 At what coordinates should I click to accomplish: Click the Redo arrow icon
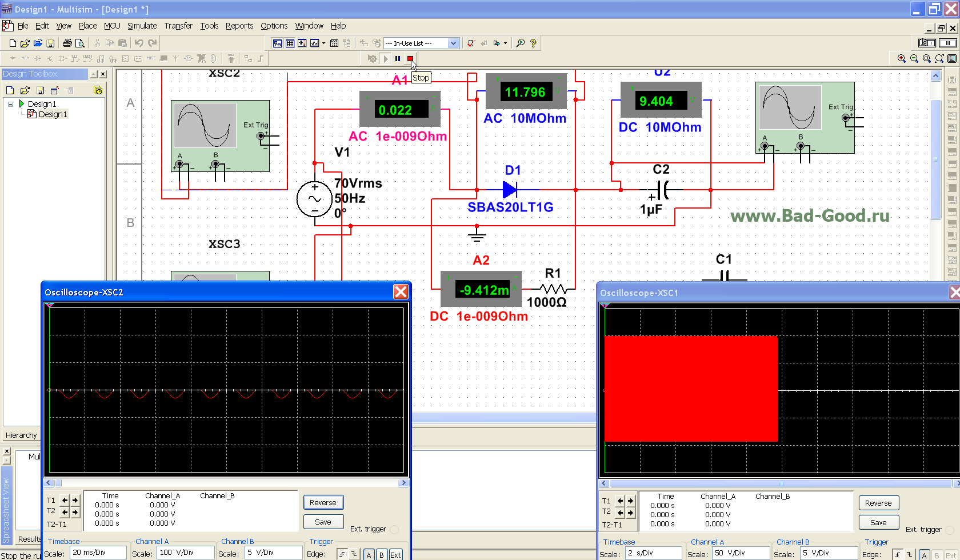click(152, 43)
